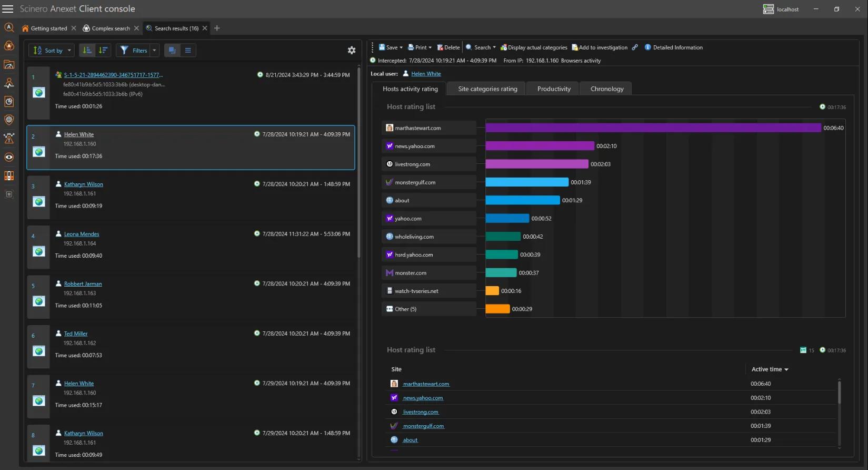Open Leona Mendes user link
The height and width of the screenshot is (470, 868).
pyautogui.click(x=82, y=234)
